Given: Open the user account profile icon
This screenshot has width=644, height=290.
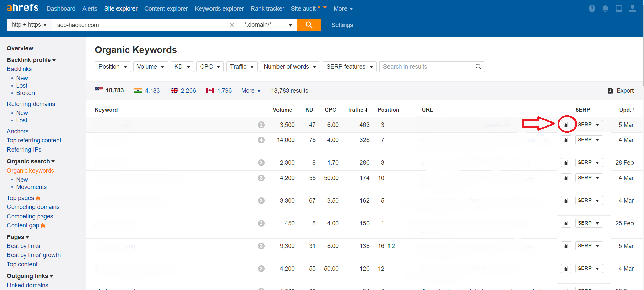Looking at the screenshot, I should [632, 9].
